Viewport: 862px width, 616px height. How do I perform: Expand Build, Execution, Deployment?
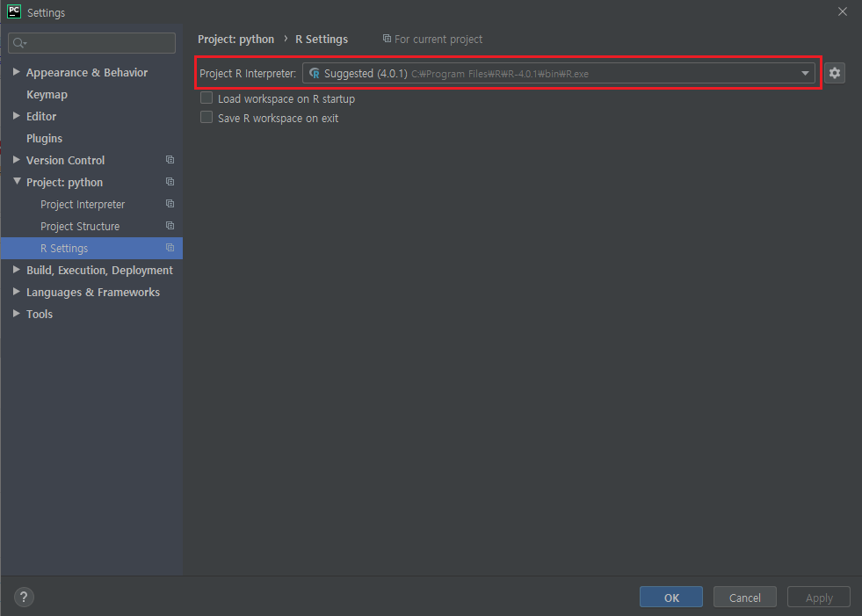coord(16,270)
